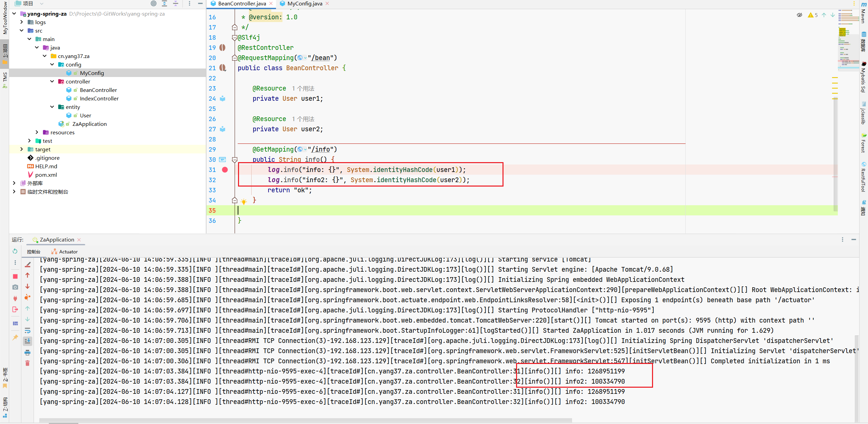This screenshot has width=868, height=424.
Task: Expand the target folder
Action: (x=22, y=149)
